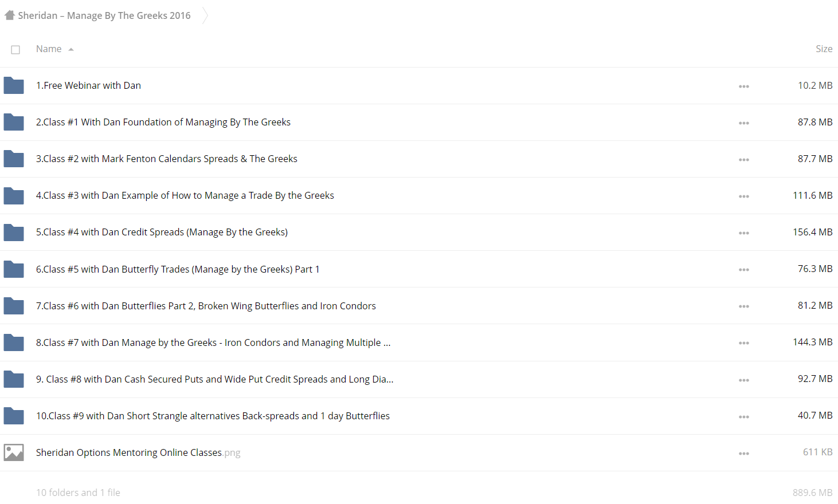Open more options for 8.Class #7 Iron Condors

[x=744, y=343]
